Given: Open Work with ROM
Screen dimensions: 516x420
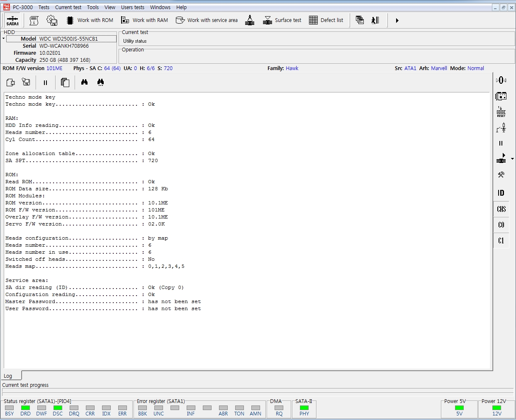Looking at the screenshot, I should click(90, 20).
